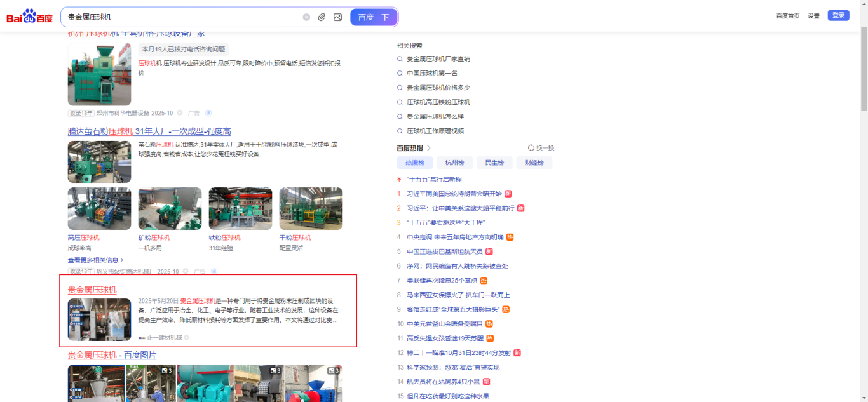This screenshot has width=868, height=402.
Task: Click the paperclip file upload icon
Action: click(x=322, y=17)
